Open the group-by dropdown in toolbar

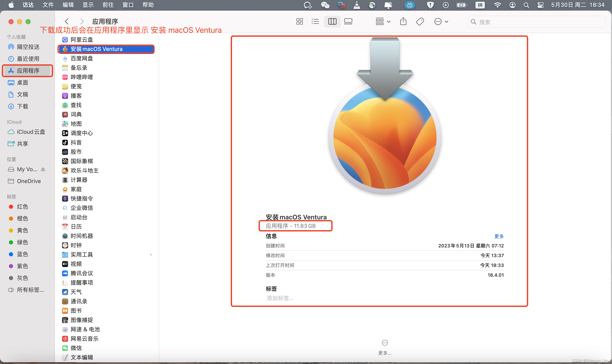click(383, 22)
